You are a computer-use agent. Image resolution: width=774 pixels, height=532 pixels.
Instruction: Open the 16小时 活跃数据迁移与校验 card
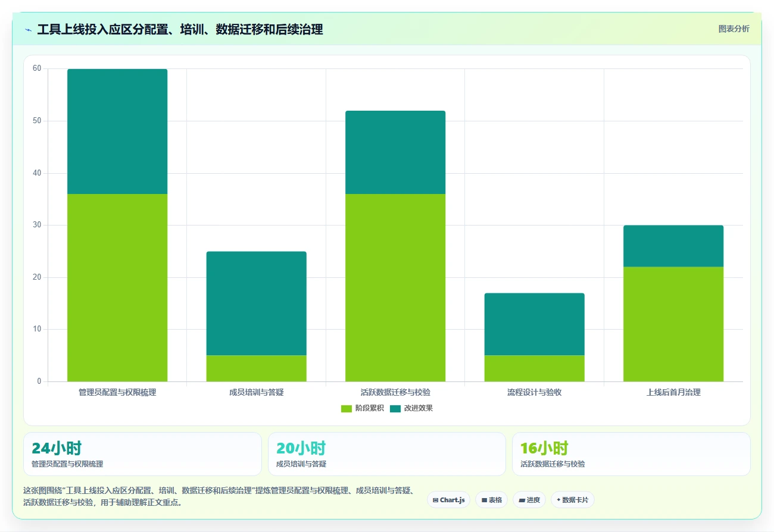pos(631,454)
